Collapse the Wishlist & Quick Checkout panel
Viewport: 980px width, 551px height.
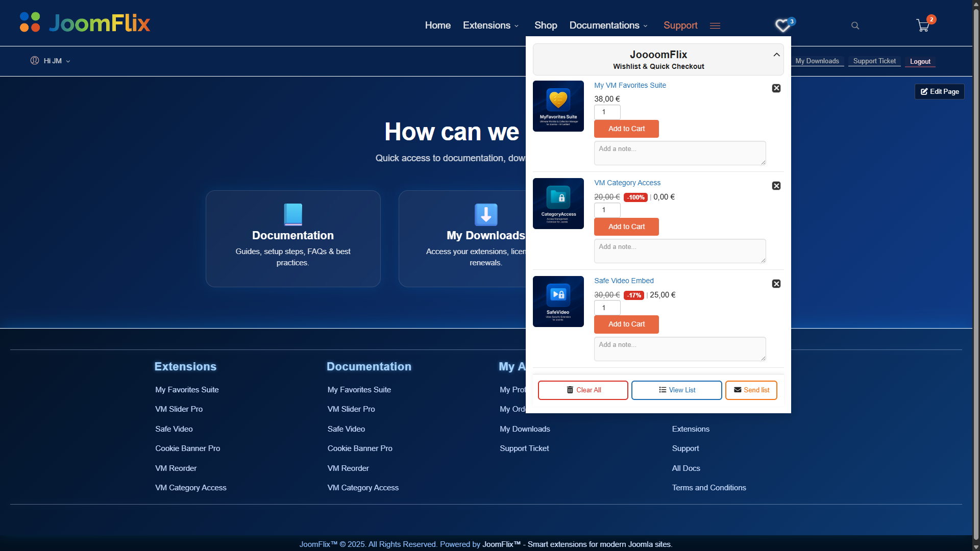776,55
